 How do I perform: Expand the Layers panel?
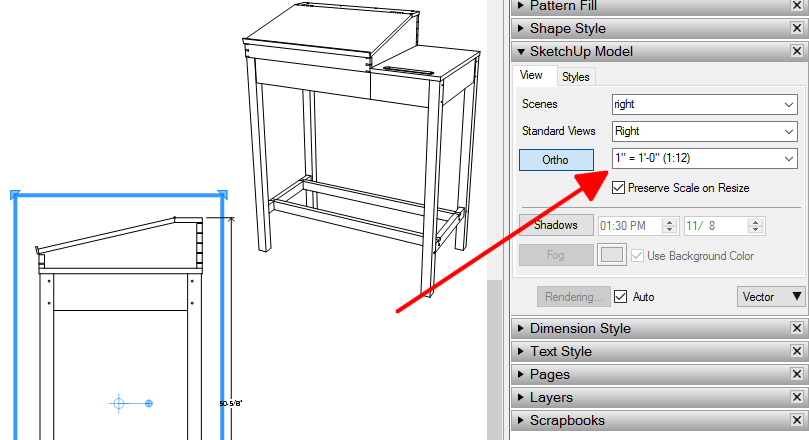point(521,397)
